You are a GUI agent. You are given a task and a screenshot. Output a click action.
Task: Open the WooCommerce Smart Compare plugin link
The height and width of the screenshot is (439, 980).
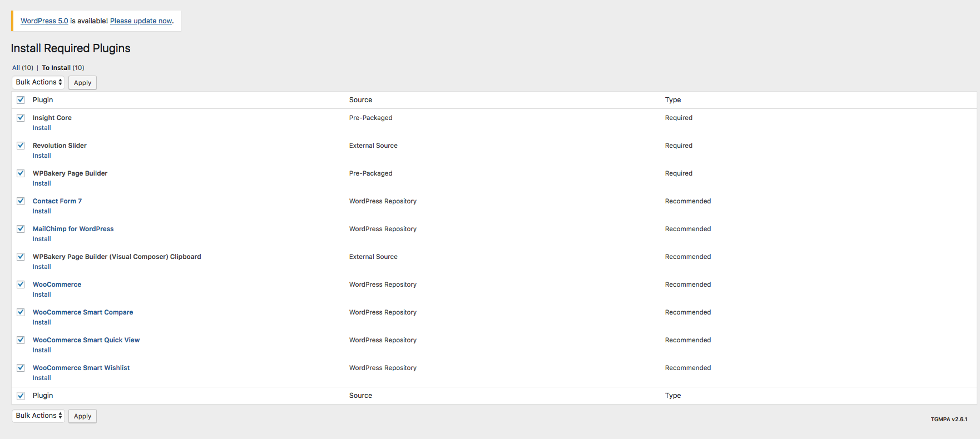coord(83,312)
